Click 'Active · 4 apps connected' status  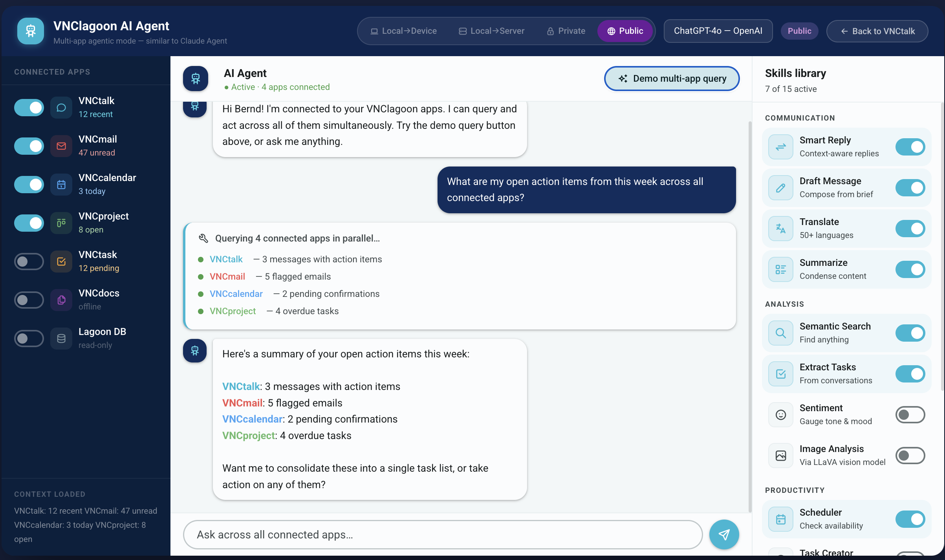tap(277, 87)
